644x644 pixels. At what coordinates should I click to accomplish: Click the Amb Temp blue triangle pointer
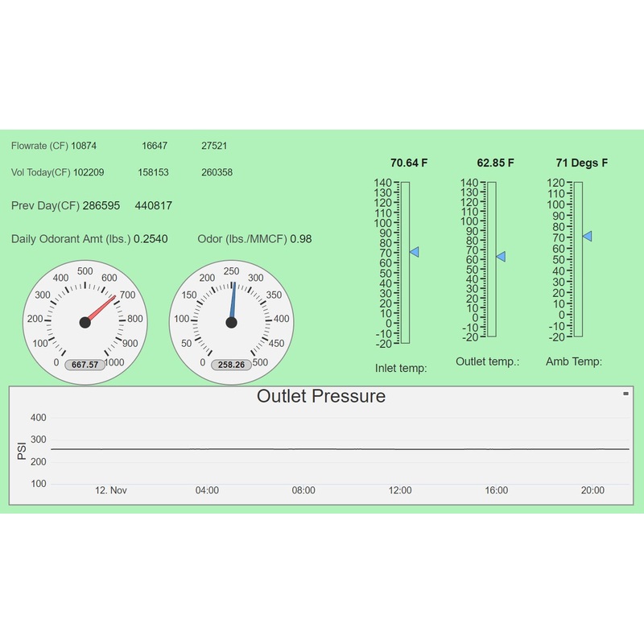tap(588, 236)
